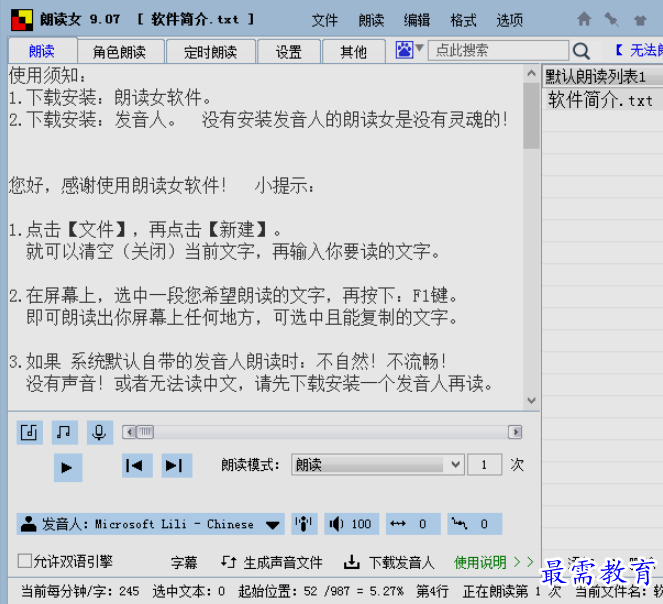The width and height of the screenshot is (663, 604).
Task: Click the repeat count field showing 1
Action: pyautogui.click(x=485, y=465)
